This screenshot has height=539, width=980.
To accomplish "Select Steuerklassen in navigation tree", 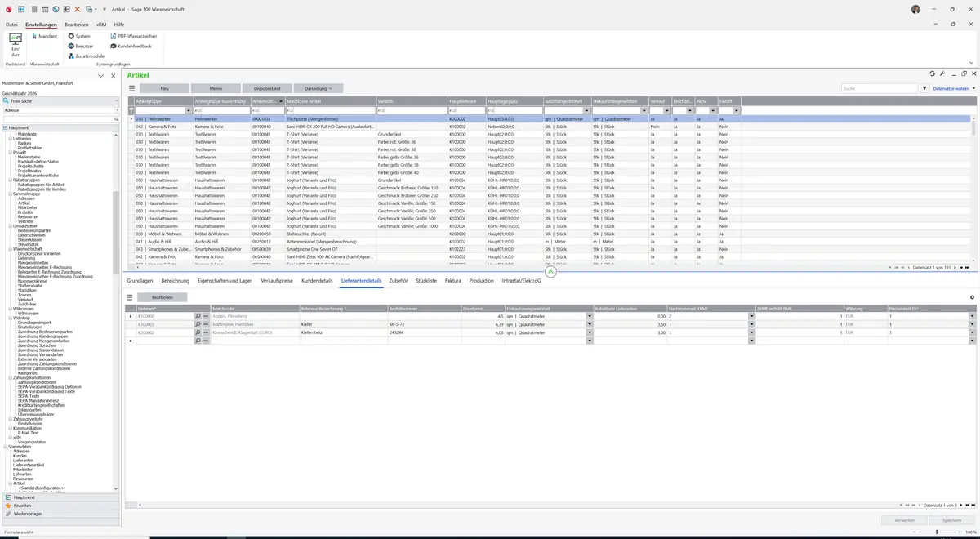I will point(30,239).
